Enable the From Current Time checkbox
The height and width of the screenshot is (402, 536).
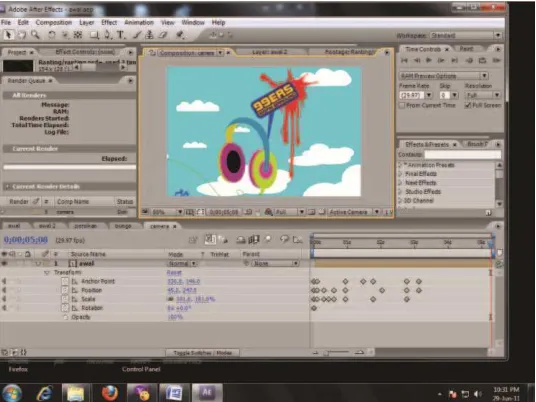click(x=402, y=105)
